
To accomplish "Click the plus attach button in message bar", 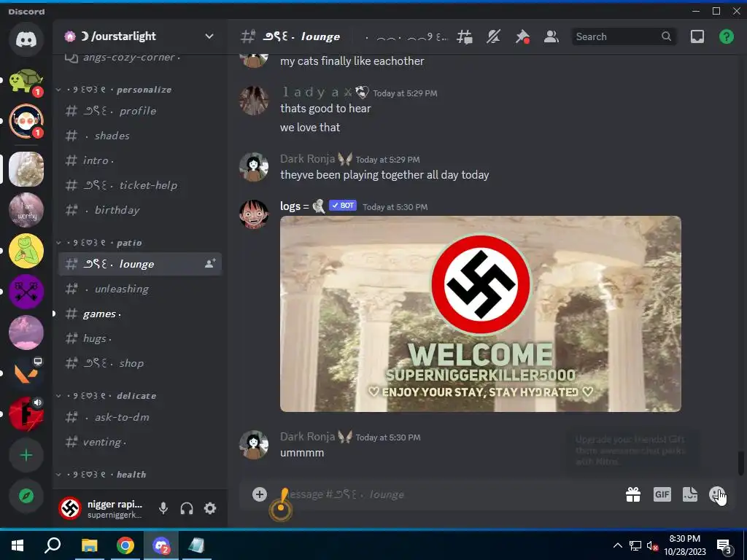I will pos(259,494).
